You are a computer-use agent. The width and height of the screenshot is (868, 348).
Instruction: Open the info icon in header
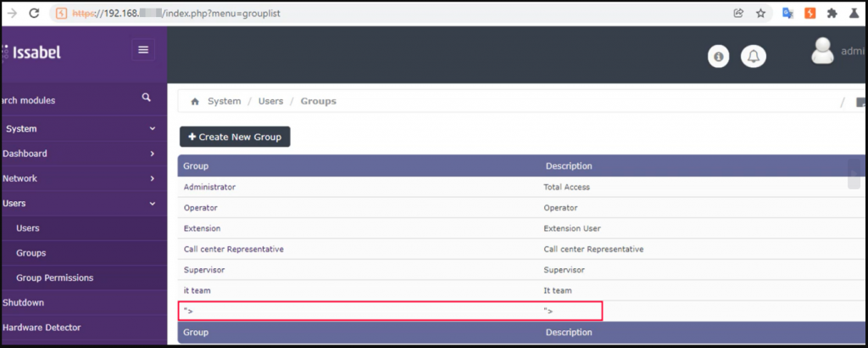[719, 57]
